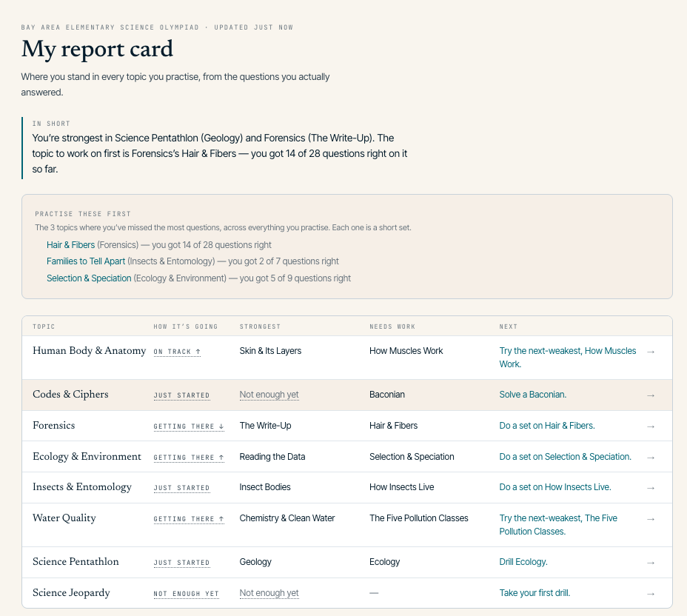Viewport: 687px width, 616px height.
Task: Click the 'PRACTISE THESE FIRST' label
Action: coord(83,214)
